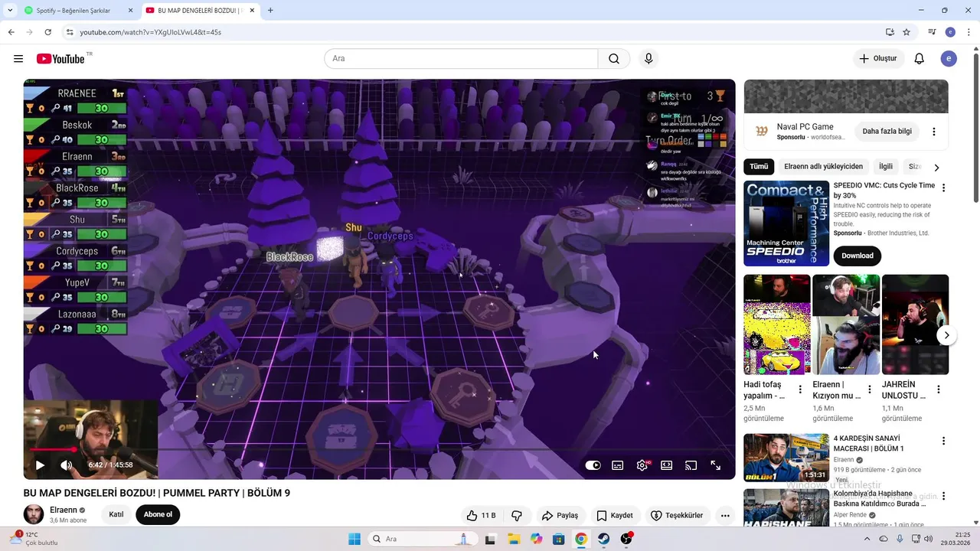Open 4 KARDEŞİN SANAYİ MACERASI video

click(x=786, y=458)
